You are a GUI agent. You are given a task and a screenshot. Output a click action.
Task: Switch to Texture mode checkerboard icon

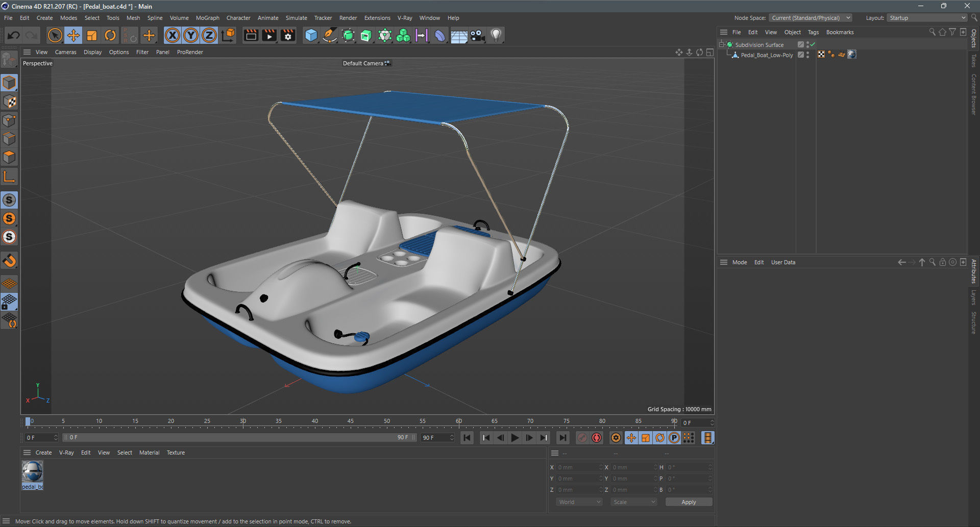pyautogui.click(x=9, y=102)
